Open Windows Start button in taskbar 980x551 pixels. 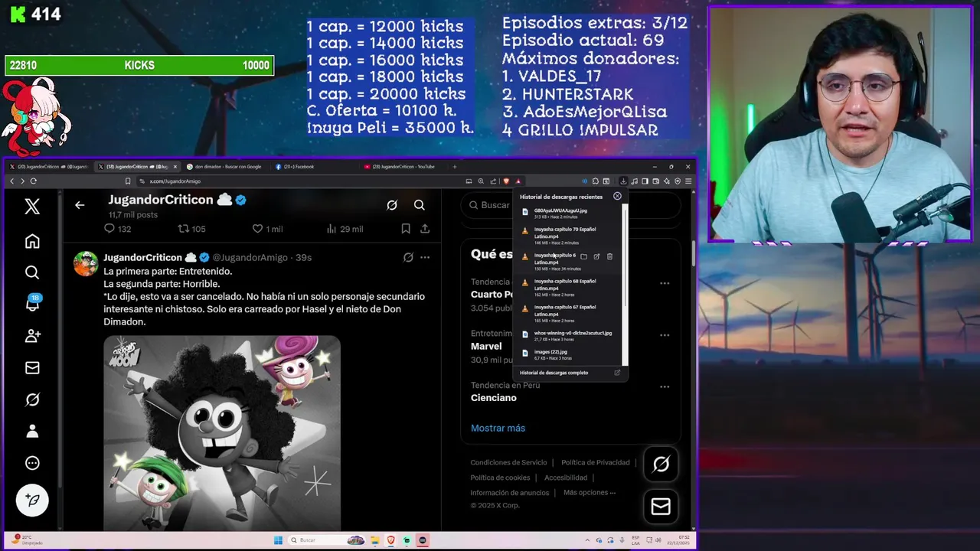click(x=279, y=540)
